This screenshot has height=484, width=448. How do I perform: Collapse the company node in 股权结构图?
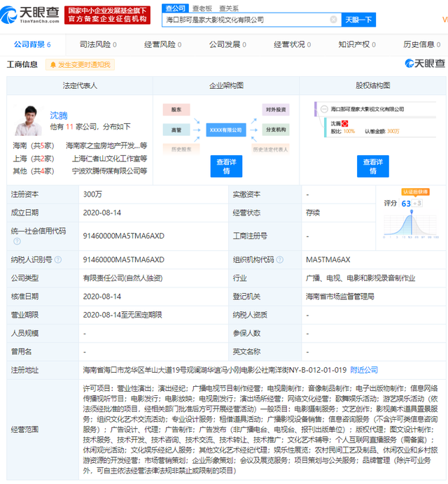(324, 110)
